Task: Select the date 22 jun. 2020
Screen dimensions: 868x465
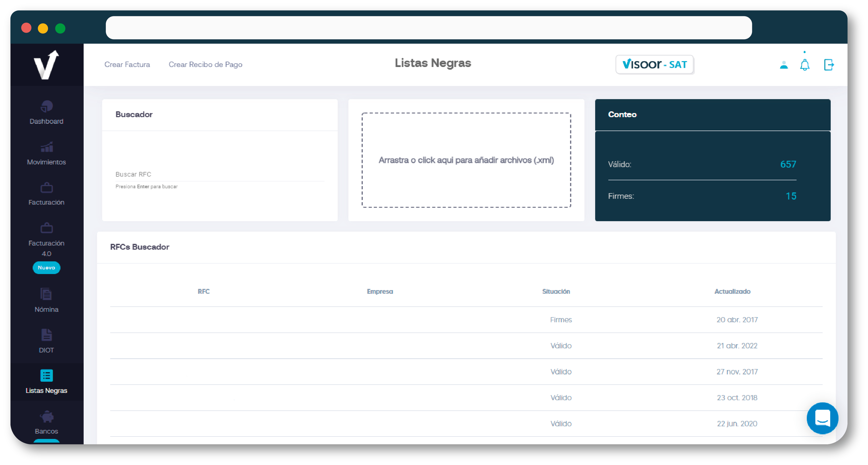Action: pos(737,424)
